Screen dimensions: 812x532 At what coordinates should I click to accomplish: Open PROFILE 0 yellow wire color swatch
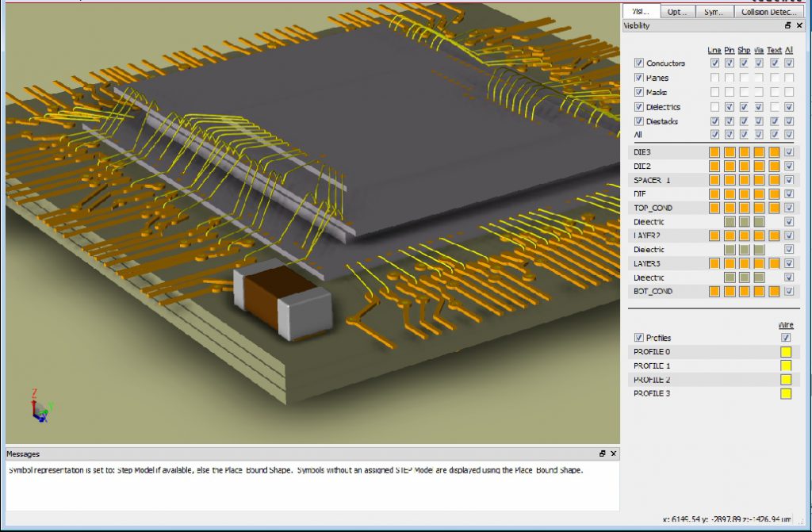[x=786, y=352]
